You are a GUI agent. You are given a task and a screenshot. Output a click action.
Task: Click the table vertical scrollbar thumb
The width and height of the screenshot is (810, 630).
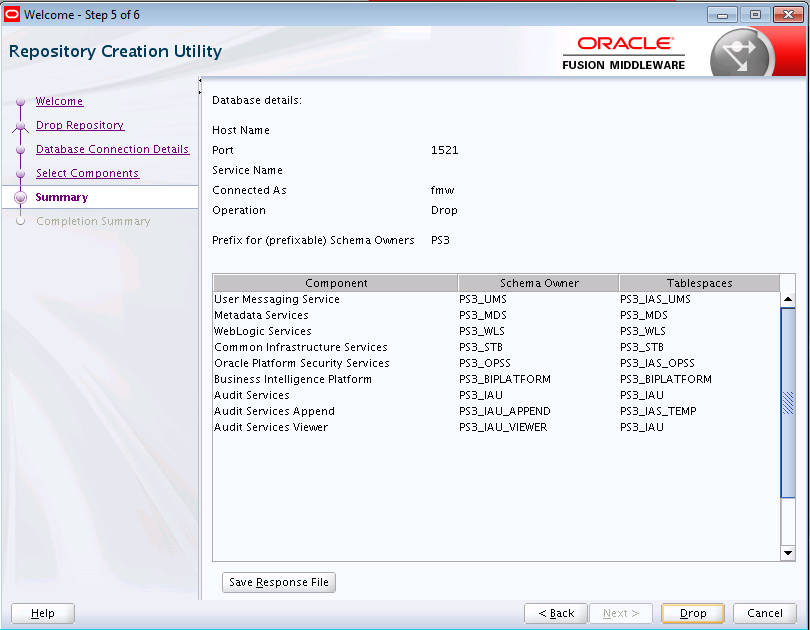point(788,403)
